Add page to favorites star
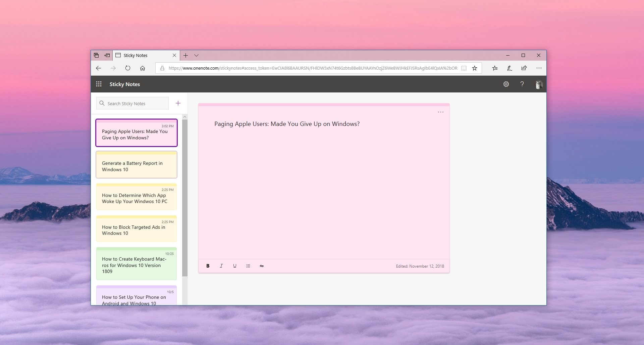This screenshot has height=345, width=644. click(475, 68)
